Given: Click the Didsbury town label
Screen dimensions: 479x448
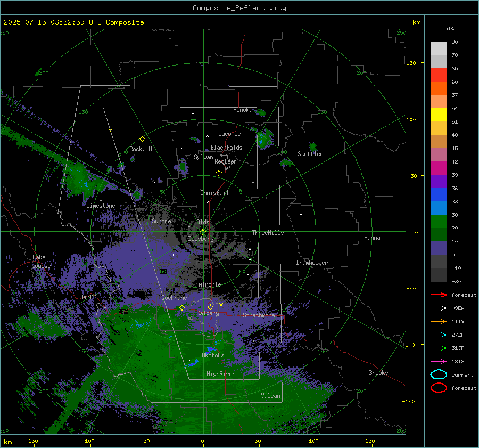Looking at the screenshot, I should click(x=201, y=239).
